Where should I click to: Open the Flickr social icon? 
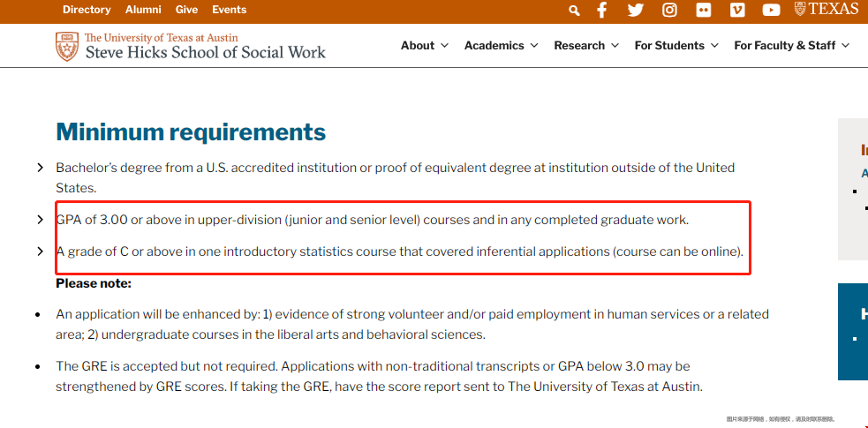coord(703,10)
